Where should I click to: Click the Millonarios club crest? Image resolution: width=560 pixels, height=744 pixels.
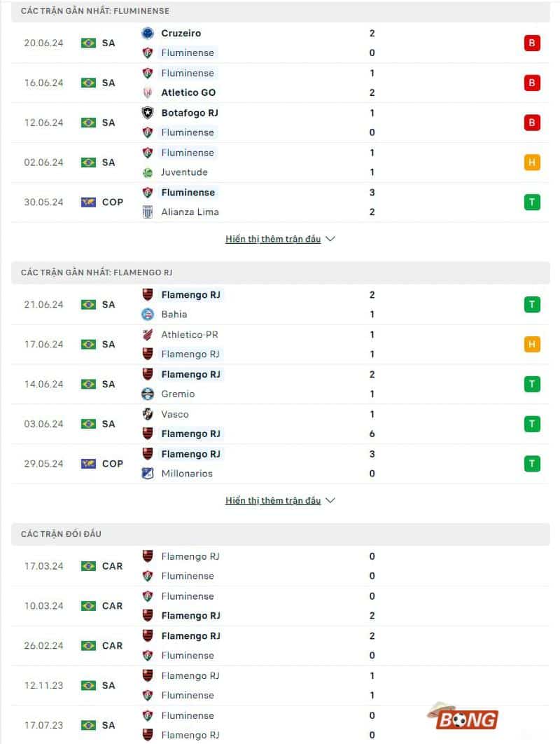(148, 473)
